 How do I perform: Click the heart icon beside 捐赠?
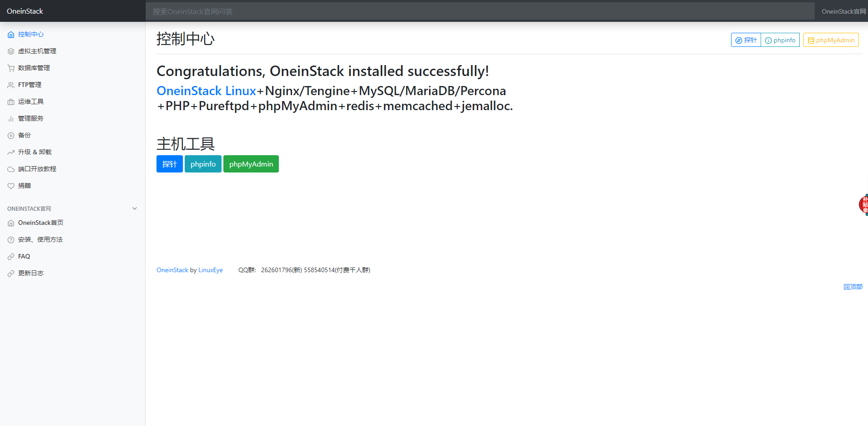[11, 186]
